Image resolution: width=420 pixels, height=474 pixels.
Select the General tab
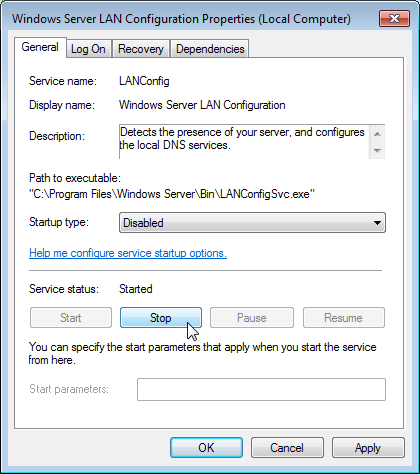pyautogui.click(x=40, y=47)
